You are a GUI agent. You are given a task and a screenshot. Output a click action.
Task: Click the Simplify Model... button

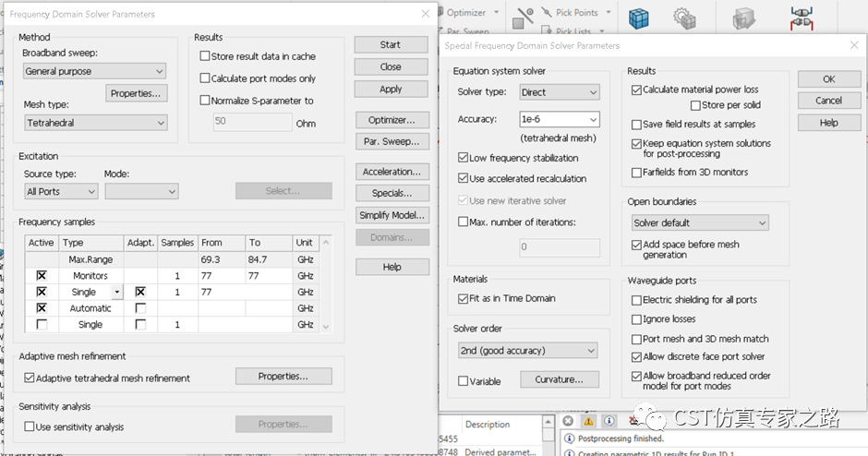[392, 215]
